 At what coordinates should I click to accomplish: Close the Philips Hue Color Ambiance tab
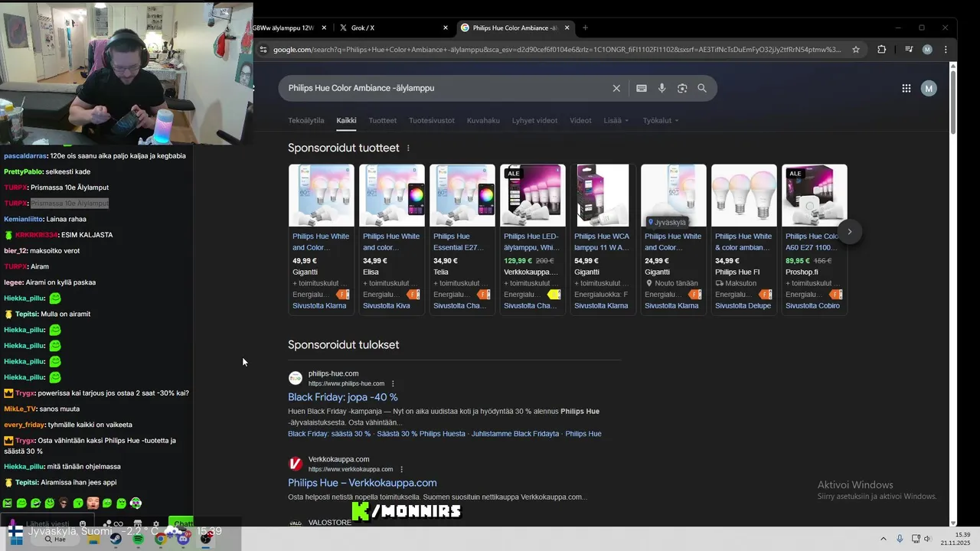pyautogui.click(x=567, y=28)
